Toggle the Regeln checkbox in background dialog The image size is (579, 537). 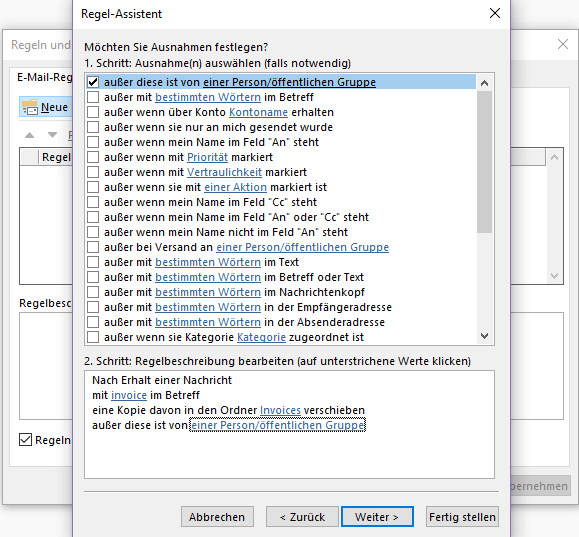[25, 439]
